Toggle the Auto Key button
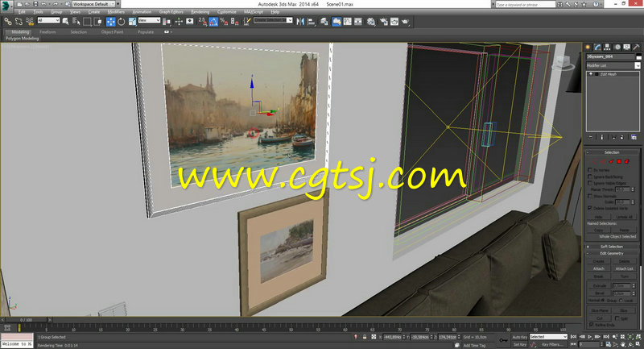This screenshot has width=644, height=349. (519, 337)
